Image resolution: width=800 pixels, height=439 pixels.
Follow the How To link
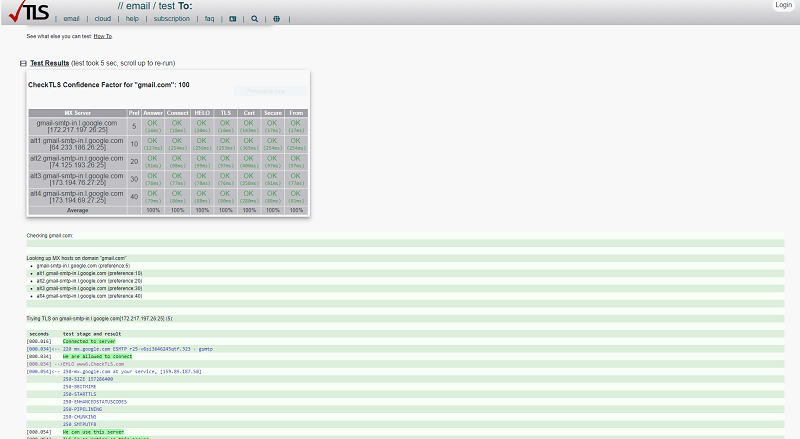click(x=103, y=36)
